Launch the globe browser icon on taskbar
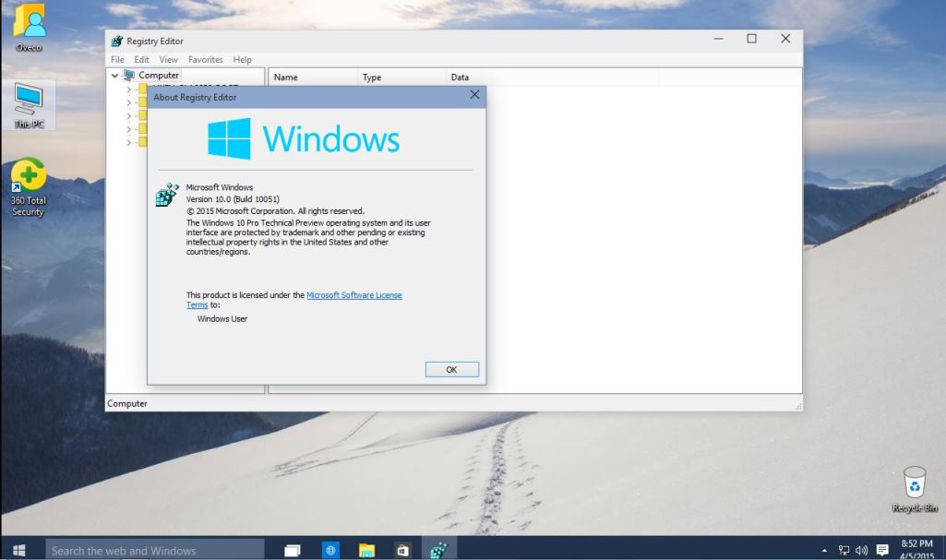 [330, 550]
